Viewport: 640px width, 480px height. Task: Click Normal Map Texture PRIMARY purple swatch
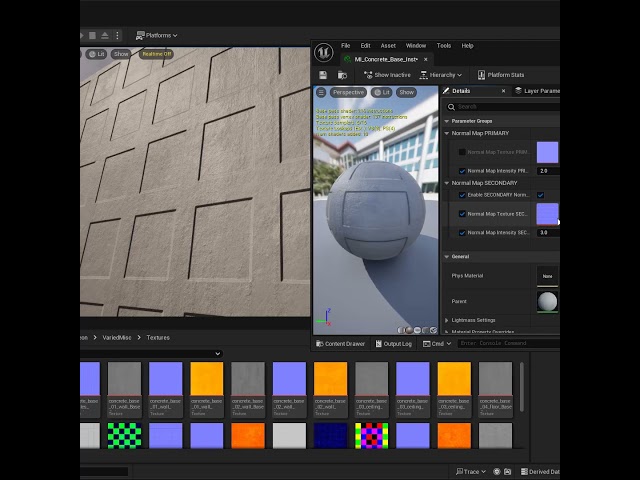547,153
